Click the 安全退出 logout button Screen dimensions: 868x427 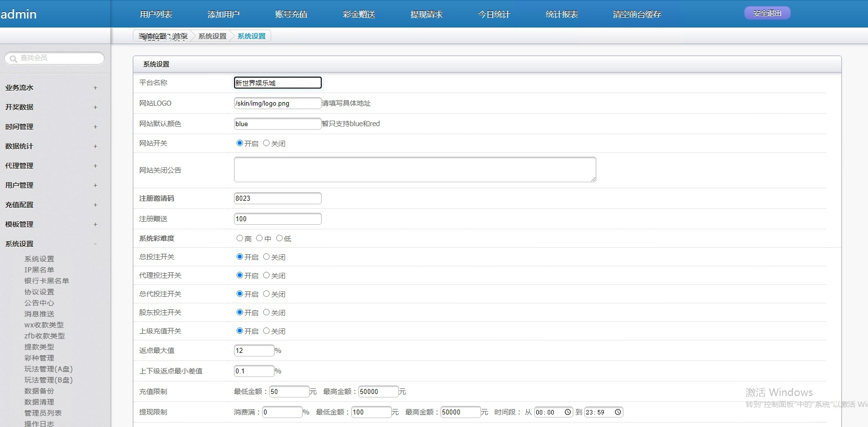click(767, 13)
